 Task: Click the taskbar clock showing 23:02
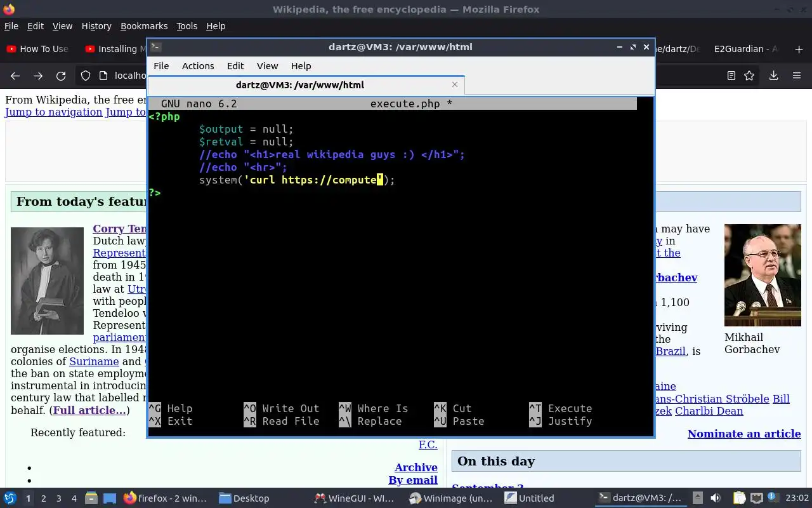coord(797,498)
